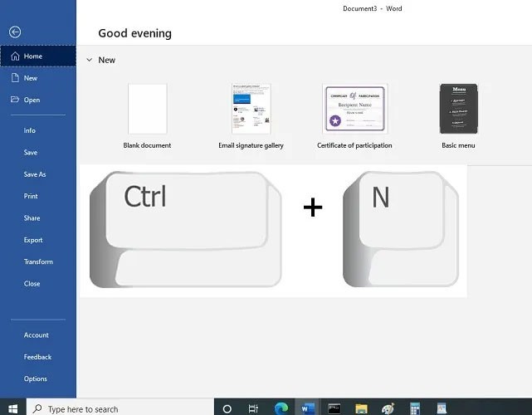The width and height of the screenshot is (532, 415).
Task: Open Task View from the taskbar
Action: pyautogui.click(x=253, y=408)
